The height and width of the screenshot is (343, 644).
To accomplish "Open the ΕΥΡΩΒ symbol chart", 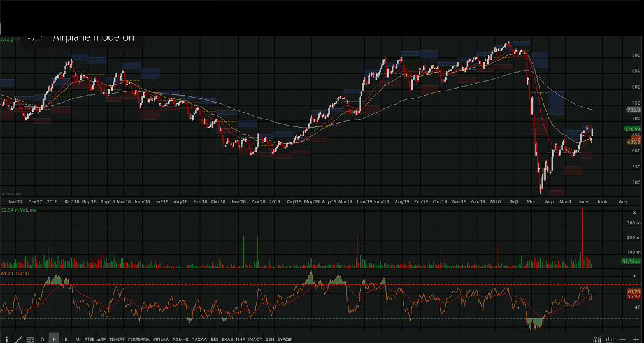I will tap(284, 339).
